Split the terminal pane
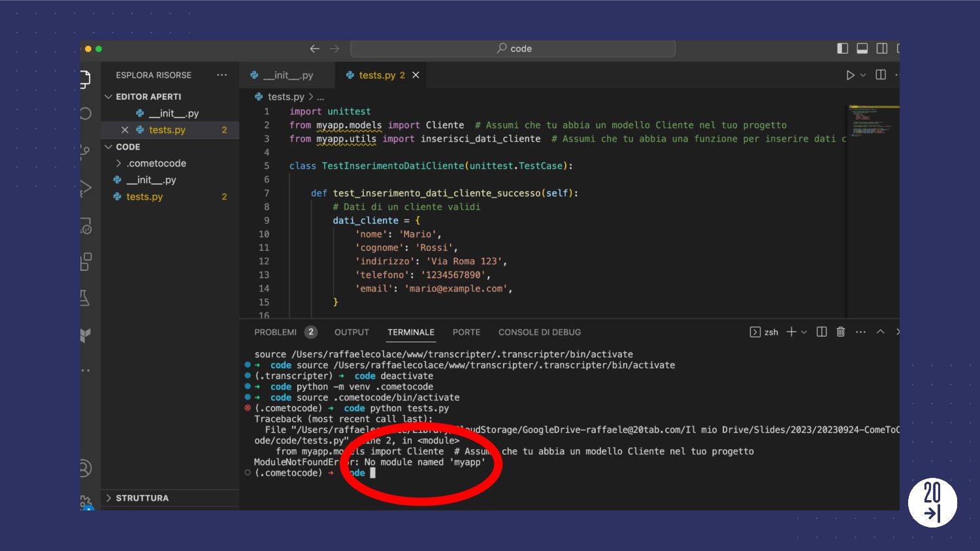980x551 pixels. tap(822, 332)
